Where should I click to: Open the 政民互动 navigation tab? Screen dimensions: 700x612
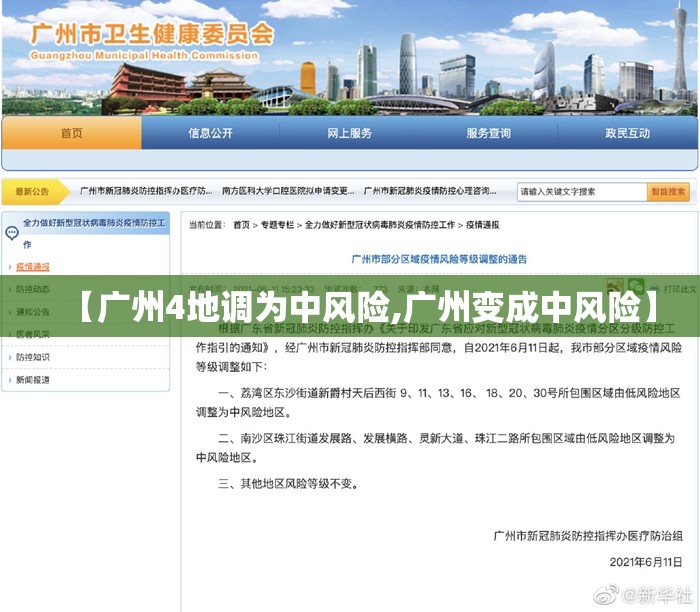tap(627, 133)
